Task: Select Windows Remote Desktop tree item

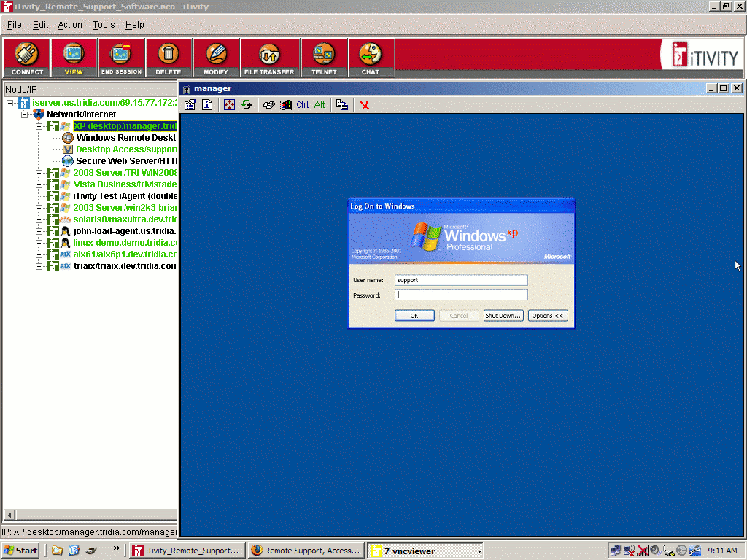Action: coord(125,138)
